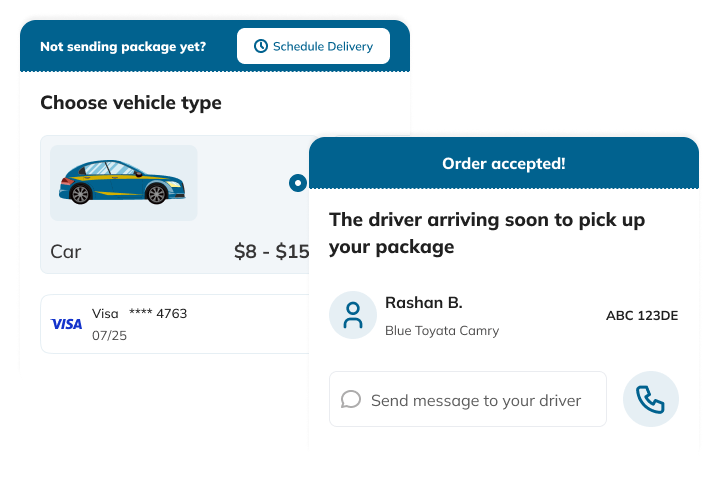Click the Order accepted! header bar
Image resolution: width=720 pixels, height=484 pixels.
(503, 163)
